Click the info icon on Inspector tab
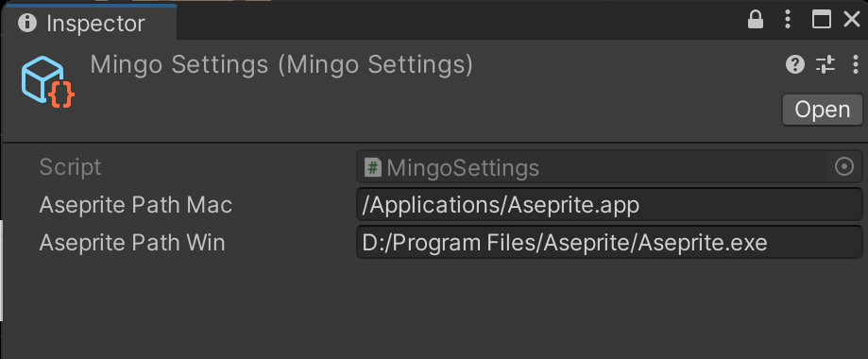868x359 pixels. (27, 23)
